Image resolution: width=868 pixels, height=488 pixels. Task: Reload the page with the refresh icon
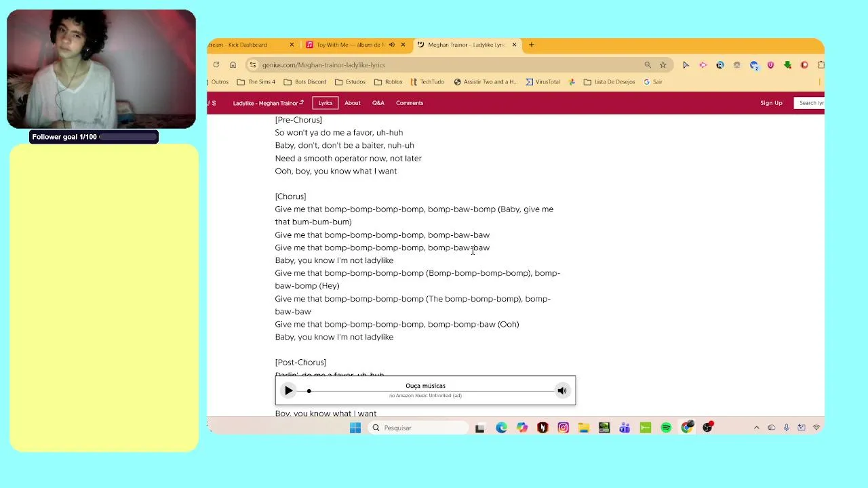[x=216, y=65]
